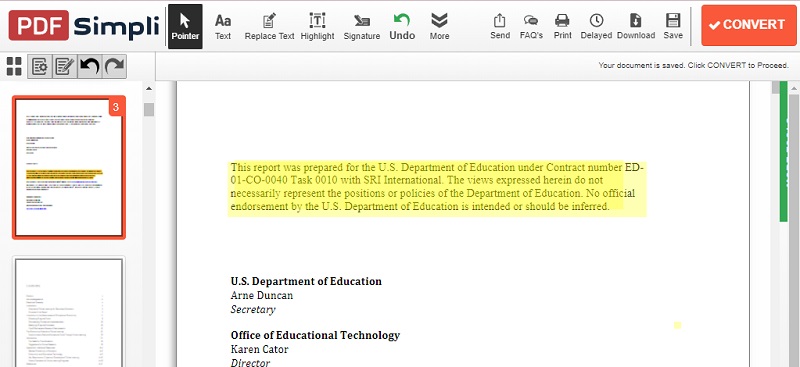The height and width of the screenshot is (367, 800).
Task: Click the 'U.S. Department of Education' heading
Action: pyautogui.click(x=306, y=281)
